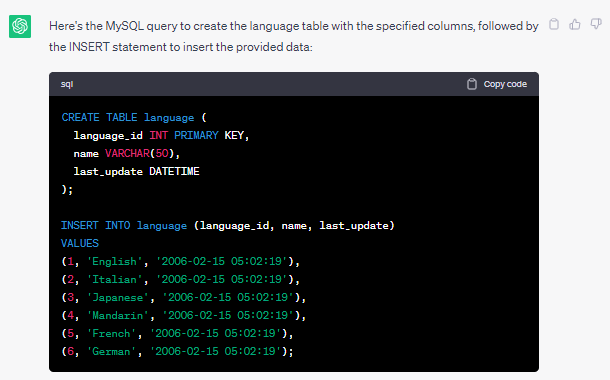Click the name VARCHAR(50) line

[x=127, y=153]
